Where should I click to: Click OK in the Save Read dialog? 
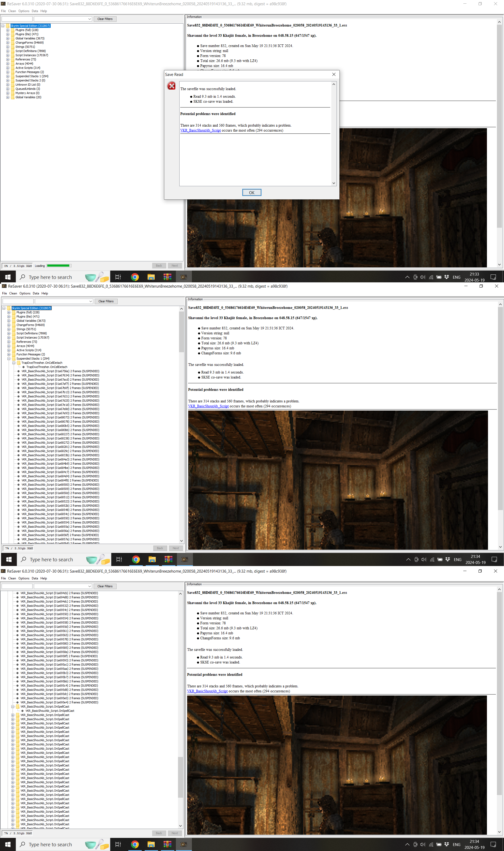(252, 193)
